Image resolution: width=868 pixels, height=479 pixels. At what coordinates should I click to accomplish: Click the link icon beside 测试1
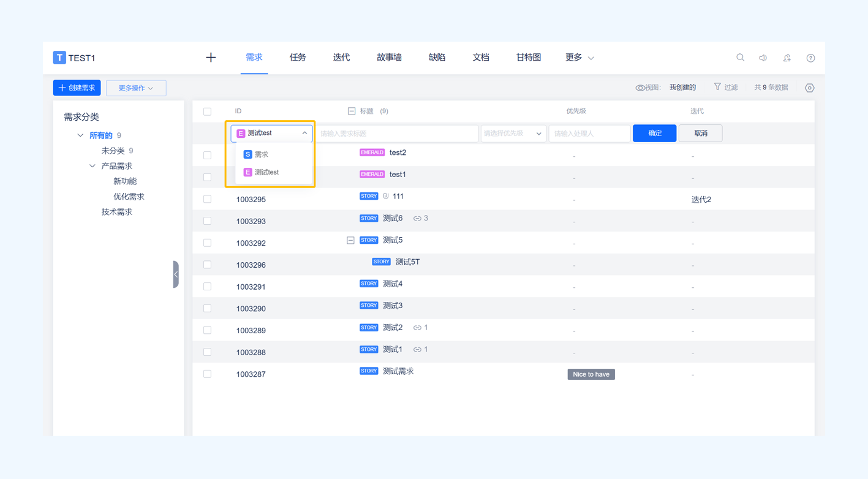[x=417, y=350]
